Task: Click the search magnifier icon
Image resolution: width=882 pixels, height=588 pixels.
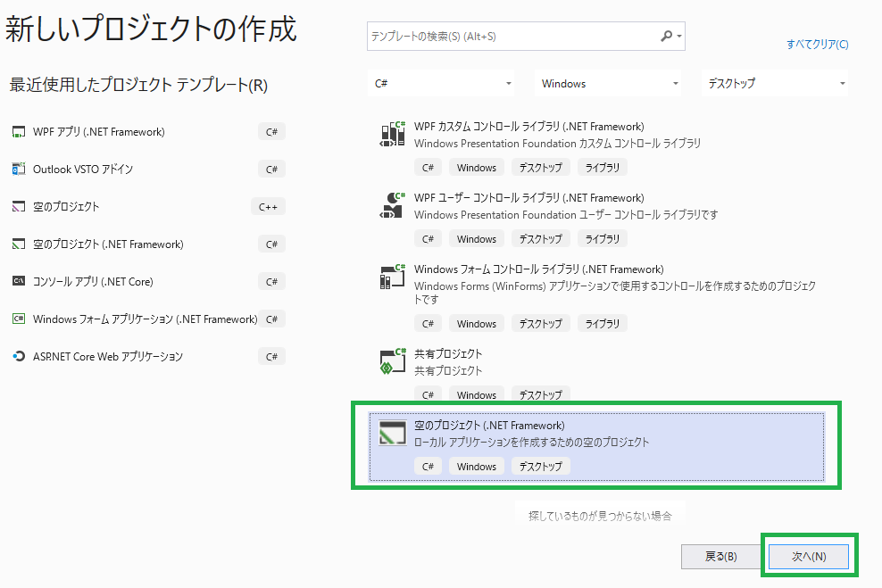Action: 666,36
